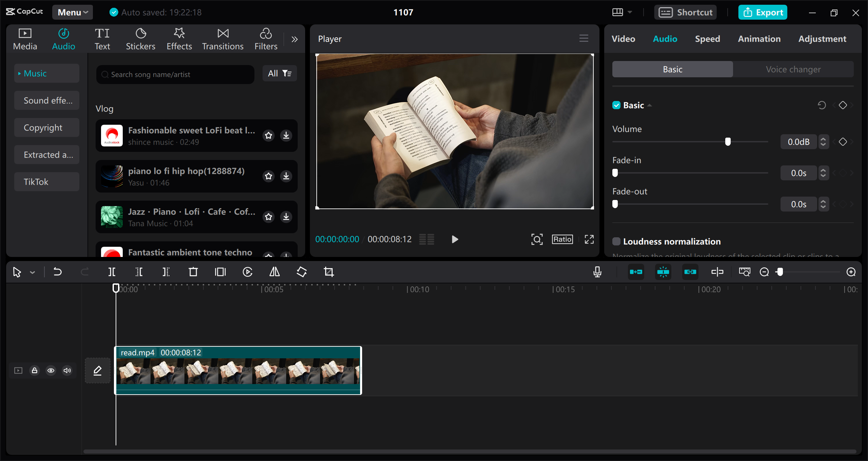Viewport: 868px width, 461px height.
Task: Open the Filters panel
Action: point(265,38)
